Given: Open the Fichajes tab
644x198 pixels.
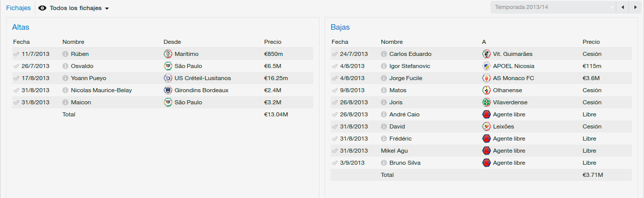Looking at the screenshot, I should 19,8.
